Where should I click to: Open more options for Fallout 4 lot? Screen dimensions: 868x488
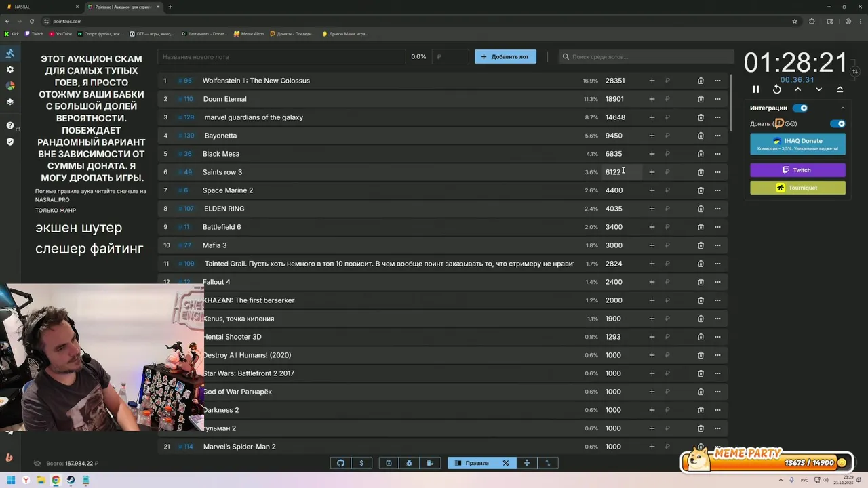click(x=717, y=282)
